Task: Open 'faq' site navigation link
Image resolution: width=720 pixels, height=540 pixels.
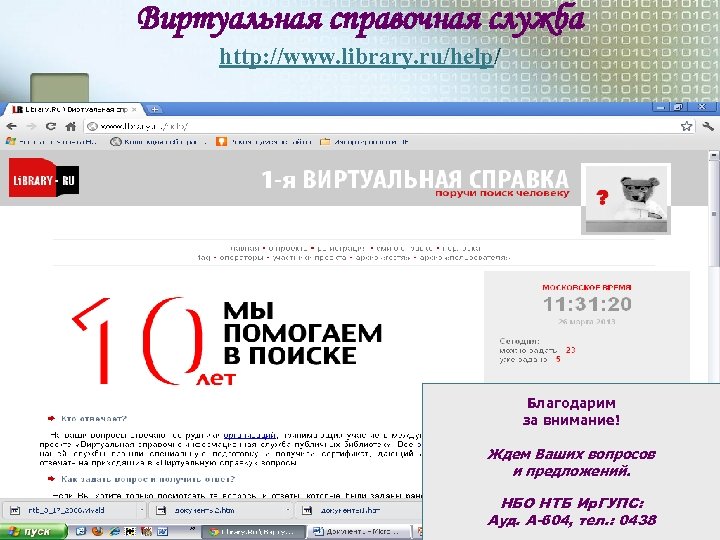Action: [x=204, y=258]
